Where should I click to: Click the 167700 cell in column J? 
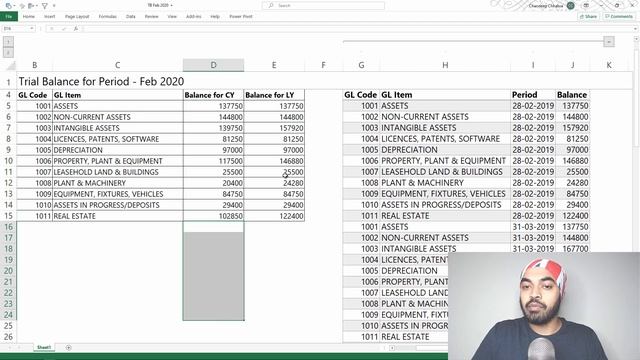[x=572, y=249]
